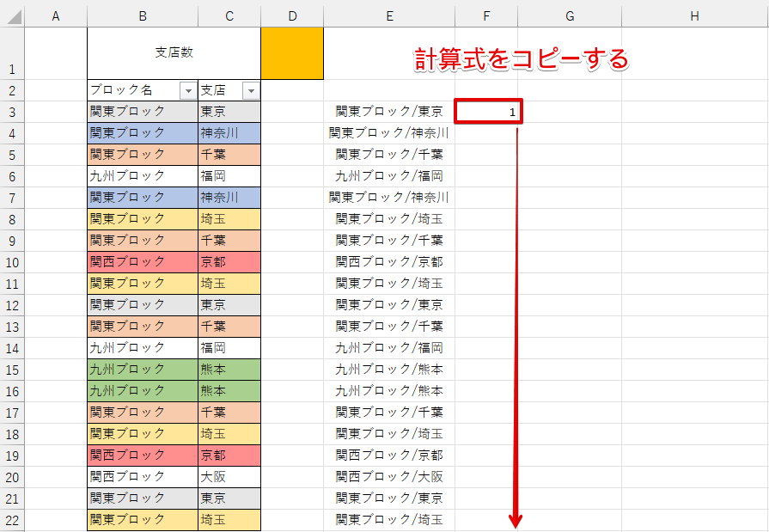The width and height of the screenshot is (769, 532).
Task: Select the 大阪 cell in row 20
Action: coord(229,477)
